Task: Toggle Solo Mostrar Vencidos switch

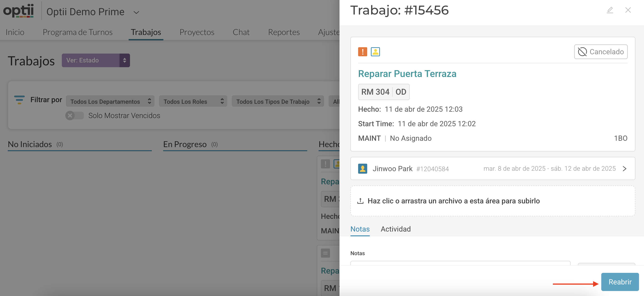Action: pyautogui.click(x=74, y=116)
